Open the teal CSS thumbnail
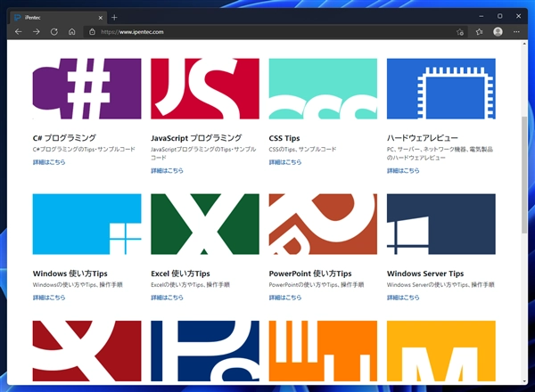 coord(323,88)
